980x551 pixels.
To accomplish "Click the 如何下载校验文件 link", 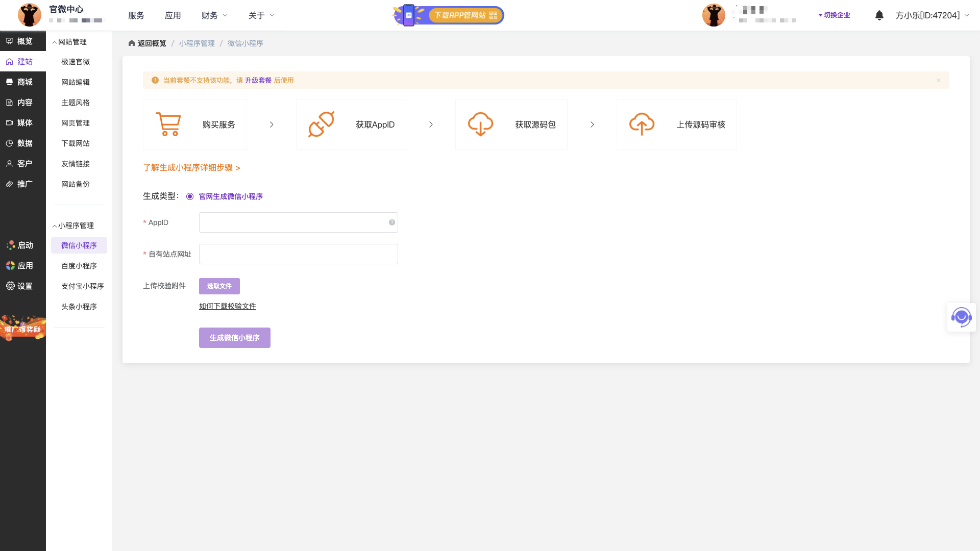I will 228,306.
